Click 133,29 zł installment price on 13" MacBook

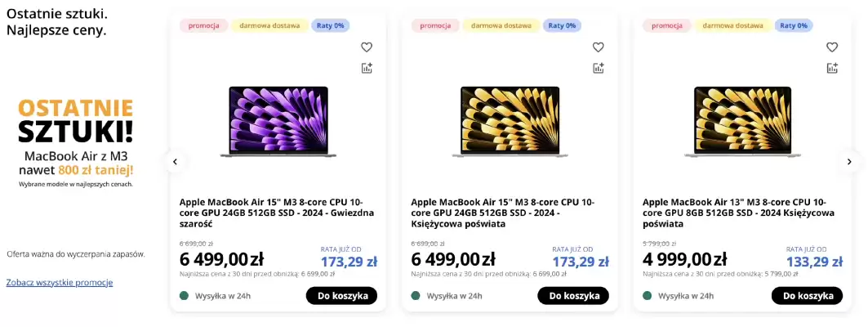[x=815, y=262]
